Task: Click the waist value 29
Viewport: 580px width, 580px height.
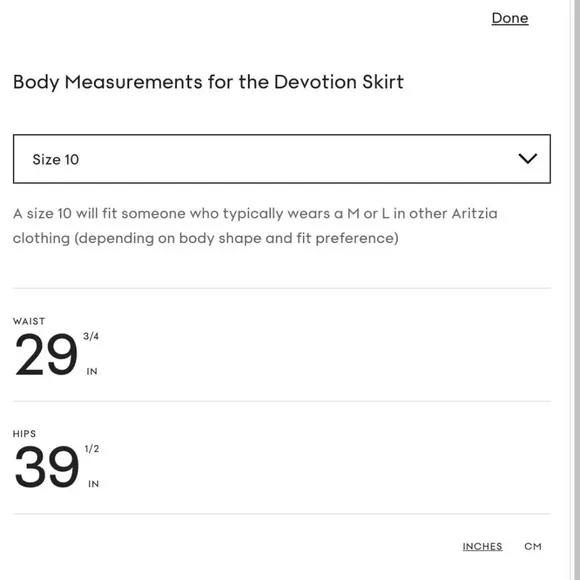Action: click(46, 354)
